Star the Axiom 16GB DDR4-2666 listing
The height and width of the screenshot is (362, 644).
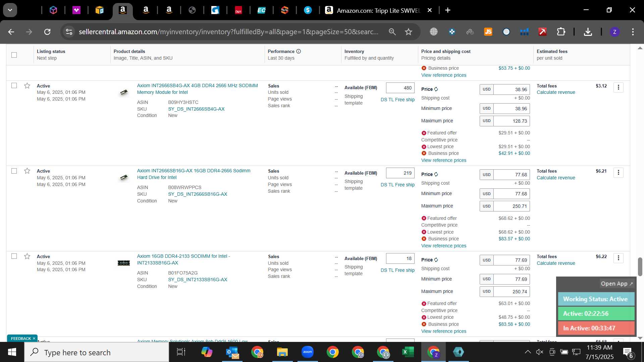(27, 171)
